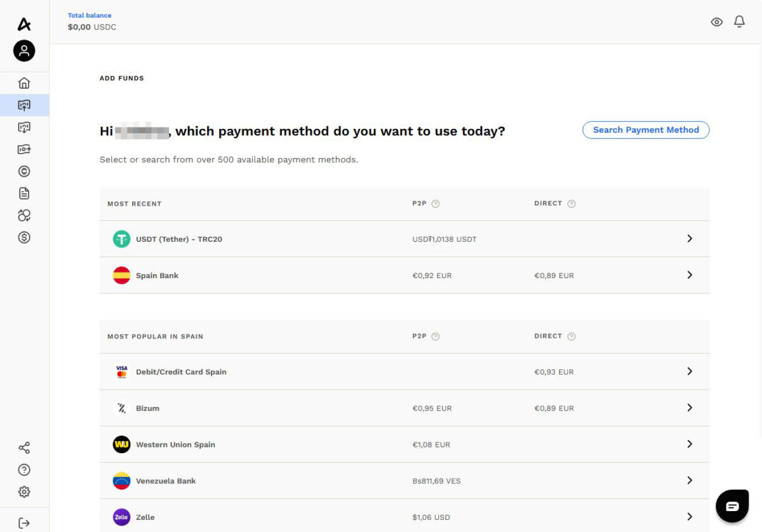The width and height of the screenshot is (762, 532).
Task: Click Bizum direct rate €0,89 EUR
Action: click(x=554, y=408)
